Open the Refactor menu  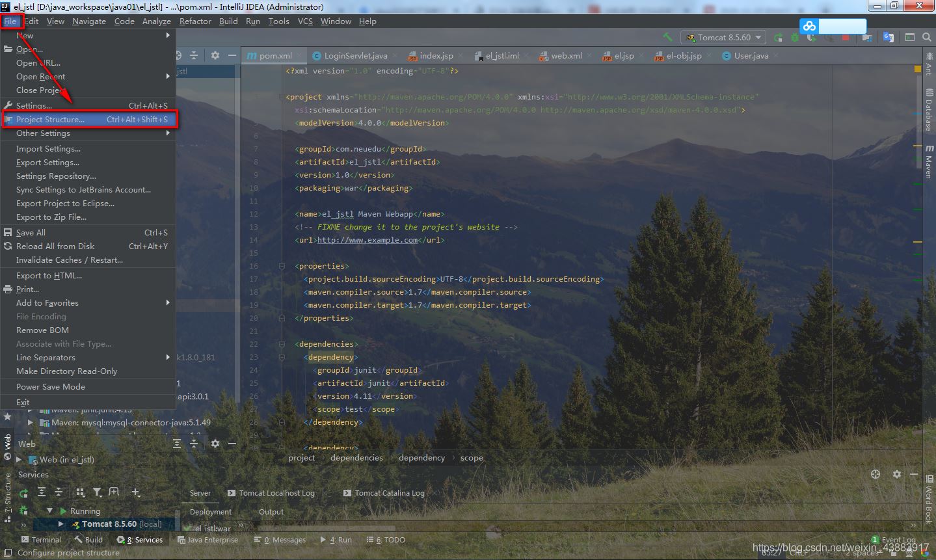click(195, 21)
